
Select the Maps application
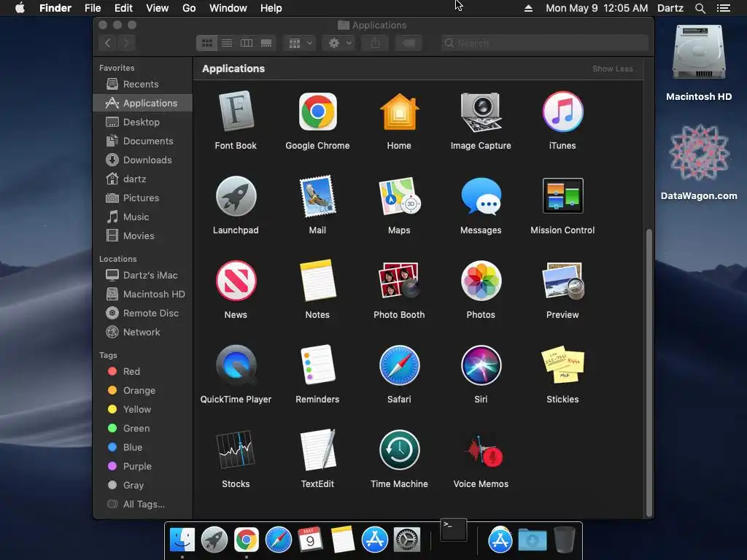(399, 196)
